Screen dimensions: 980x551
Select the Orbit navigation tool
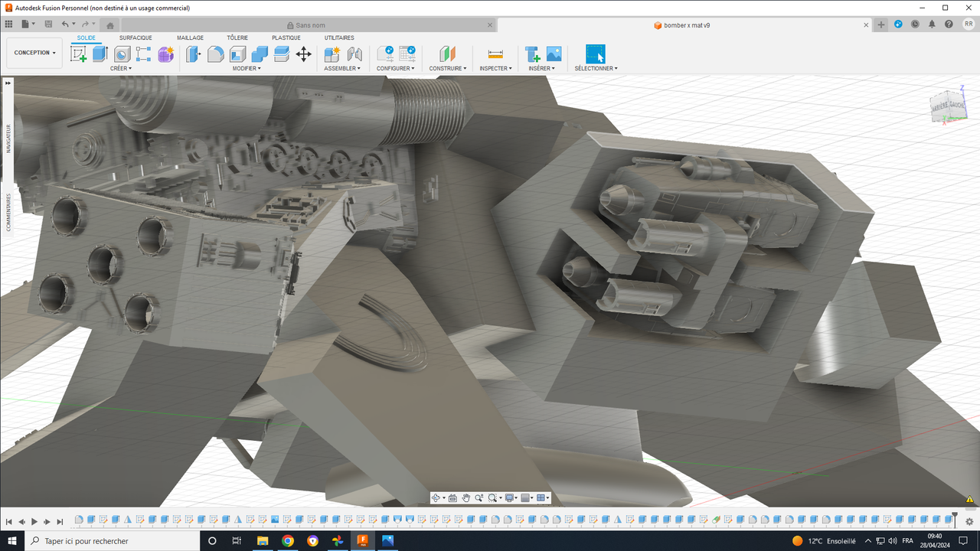coord(436,498)
